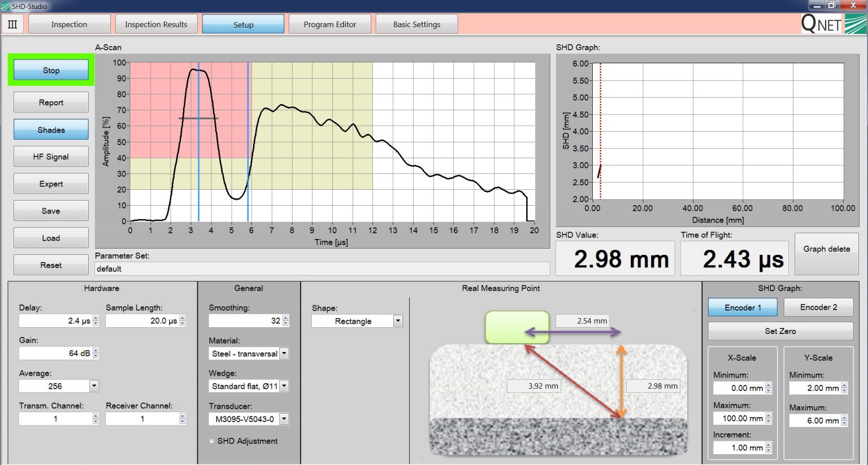Switch SHD Graph to Encoder 2

click(818, 307)
